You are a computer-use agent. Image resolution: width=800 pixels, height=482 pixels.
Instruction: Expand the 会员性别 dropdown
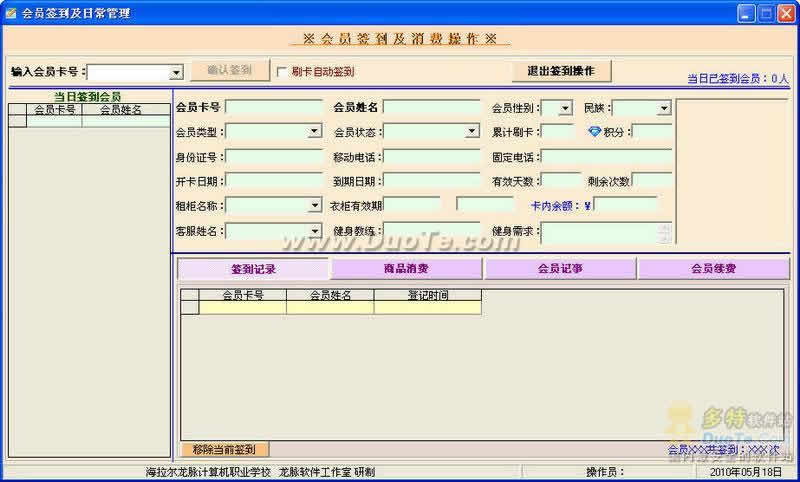click(565, 108)
